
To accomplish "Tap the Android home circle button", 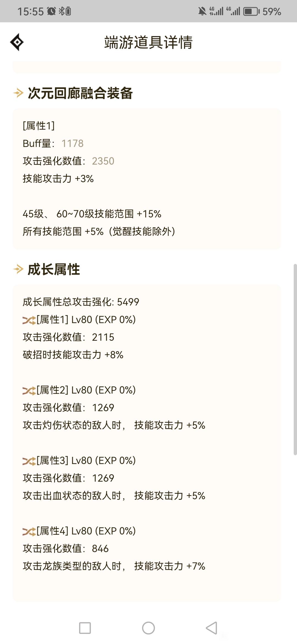I will [x=148, y=628].
